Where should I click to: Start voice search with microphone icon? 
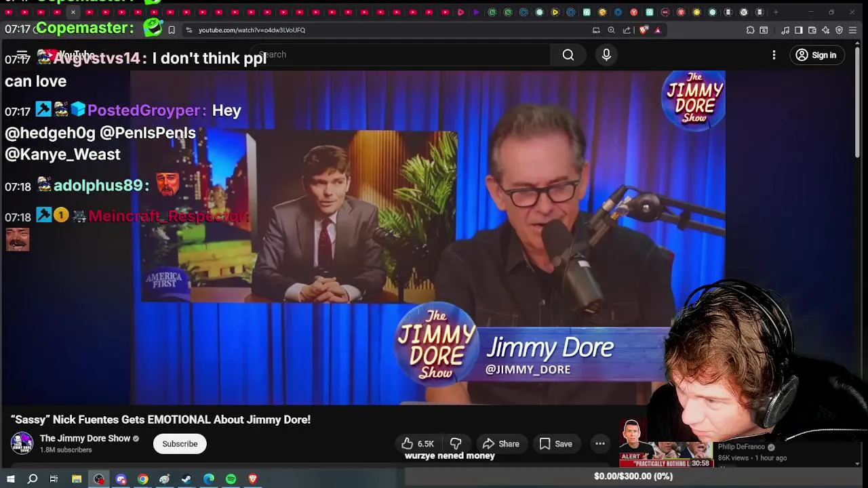pos(606,55)
